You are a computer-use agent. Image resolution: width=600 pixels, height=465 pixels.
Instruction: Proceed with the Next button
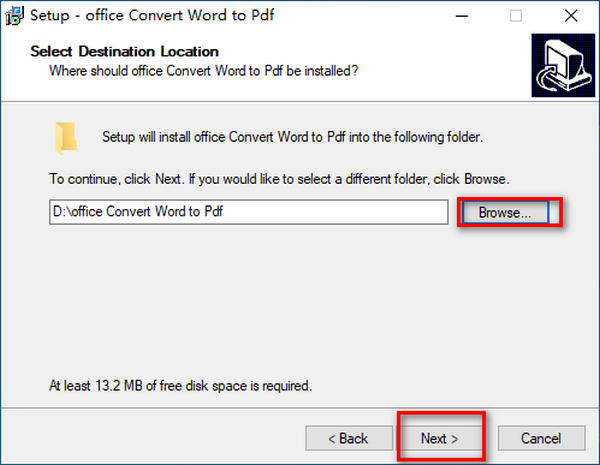pos(439,438)
